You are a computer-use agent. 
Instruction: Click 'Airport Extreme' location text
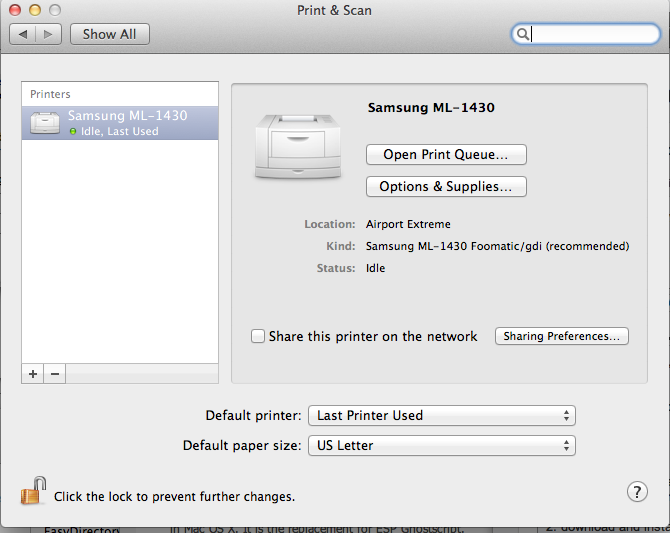(x=408, y=224)
